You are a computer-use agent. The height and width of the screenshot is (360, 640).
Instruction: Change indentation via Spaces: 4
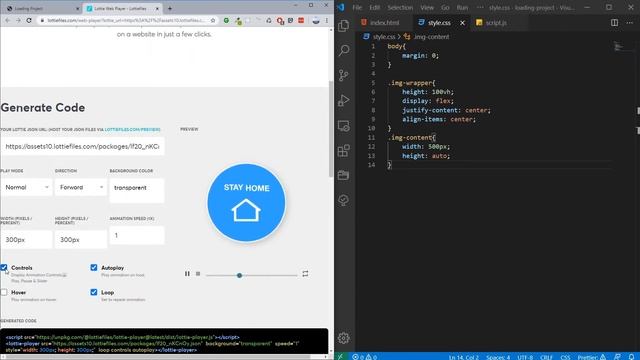(498, 357)
